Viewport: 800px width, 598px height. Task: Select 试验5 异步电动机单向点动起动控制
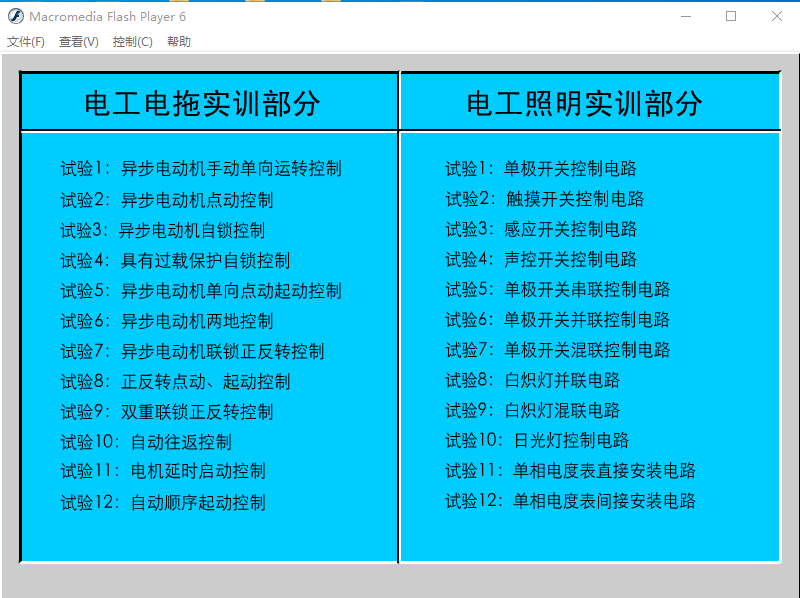(x=201, y=291)
